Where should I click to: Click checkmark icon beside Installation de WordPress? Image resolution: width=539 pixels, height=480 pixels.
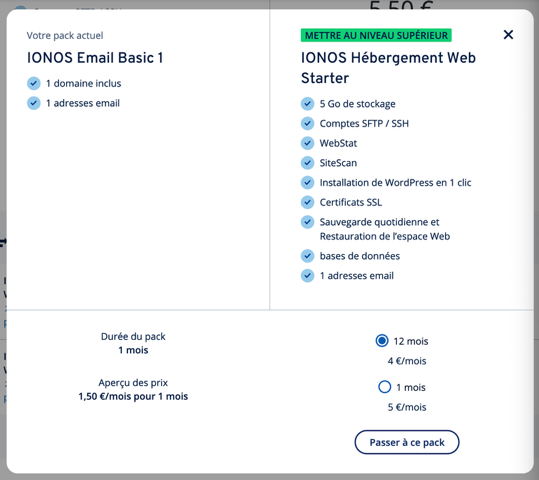(307, 183)
